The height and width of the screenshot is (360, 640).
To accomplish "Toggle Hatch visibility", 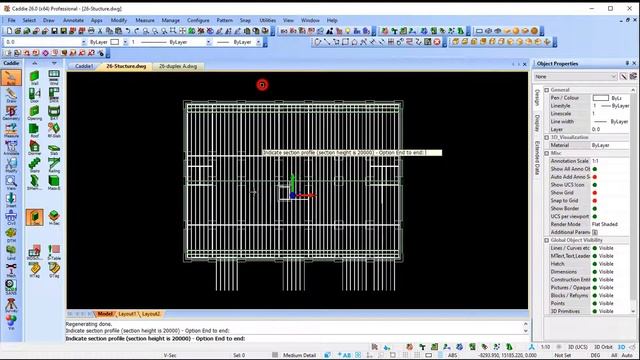I will pos(595,264).
